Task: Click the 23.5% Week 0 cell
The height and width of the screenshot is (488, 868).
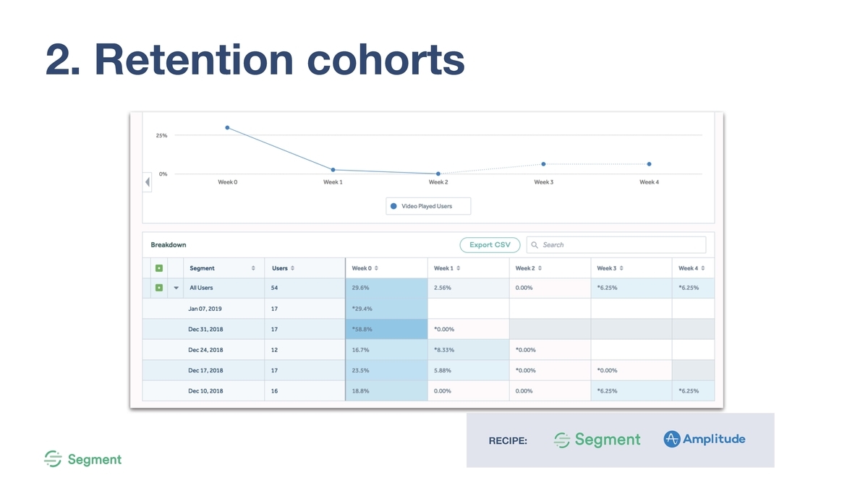Action: point(386,370)
